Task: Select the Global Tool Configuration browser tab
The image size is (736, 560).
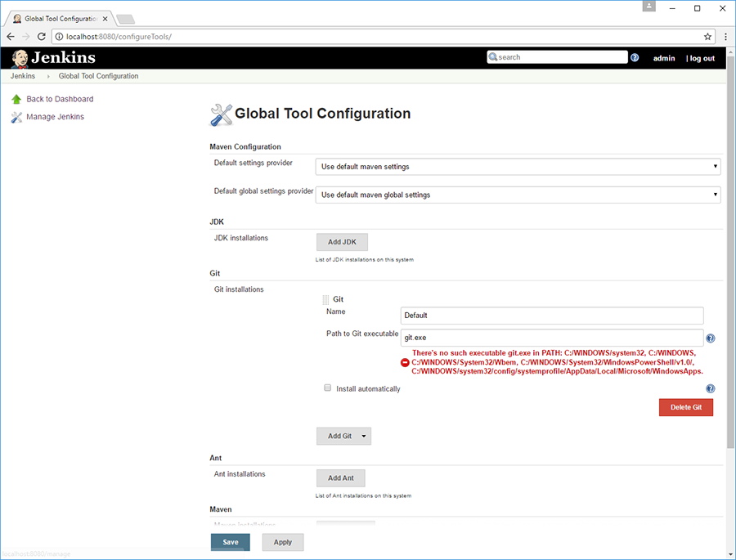Action: (x=59, y=19)
